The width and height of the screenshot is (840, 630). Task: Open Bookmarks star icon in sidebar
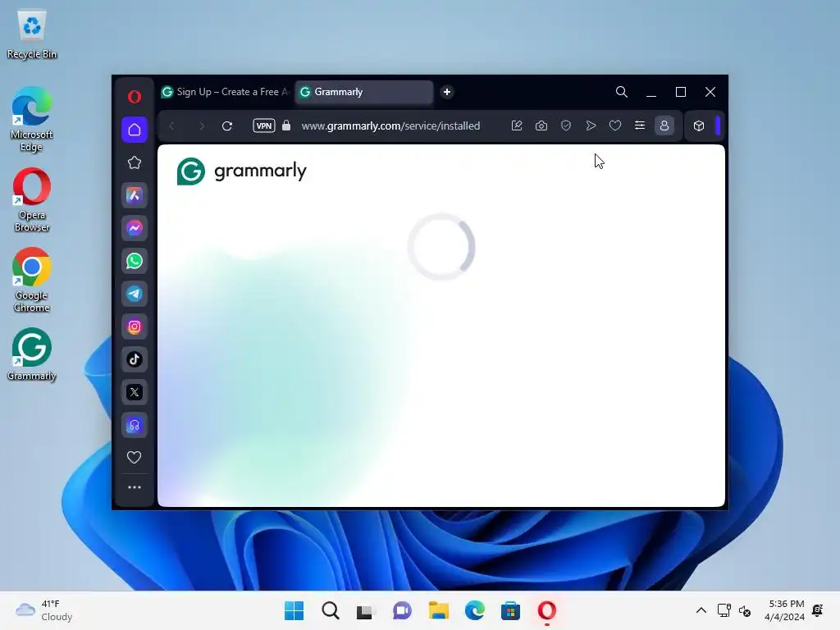tap(135, 162)
